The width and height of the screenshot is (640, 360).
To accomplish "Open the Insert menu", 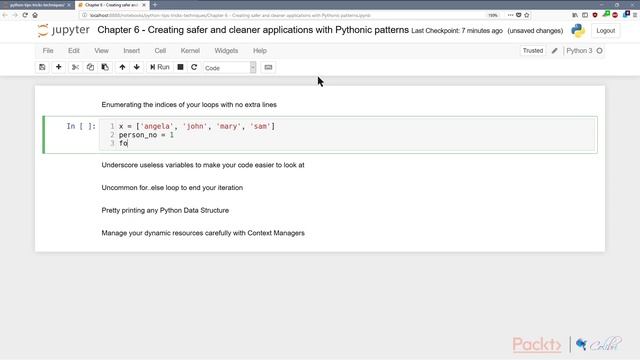I will pos(131,51).
